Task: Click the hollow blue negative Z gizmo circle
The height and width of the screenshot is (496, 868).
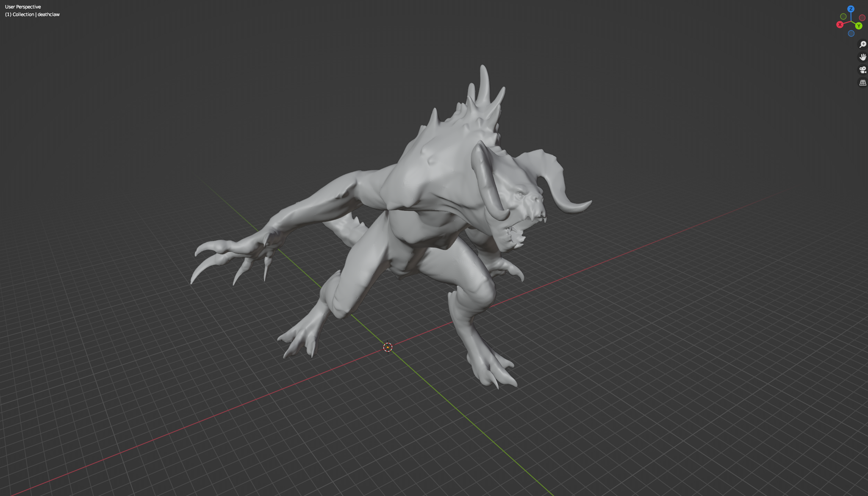Action: (851, 33)
